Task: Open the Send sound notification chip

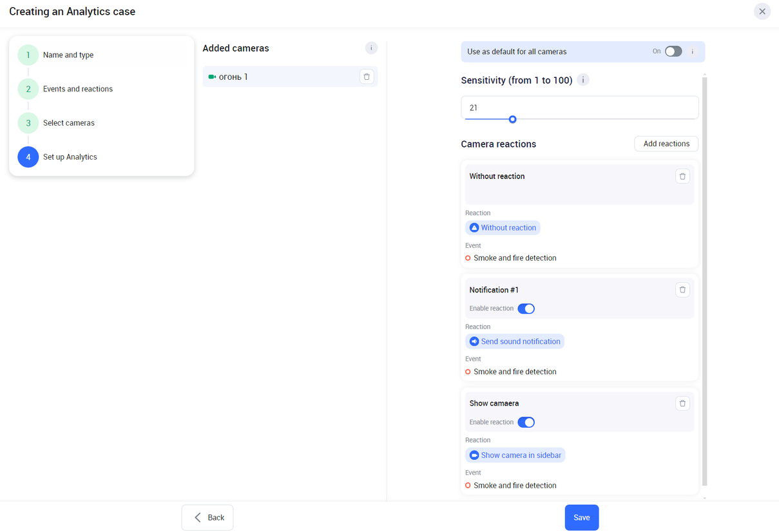Action: coord(515,341)
